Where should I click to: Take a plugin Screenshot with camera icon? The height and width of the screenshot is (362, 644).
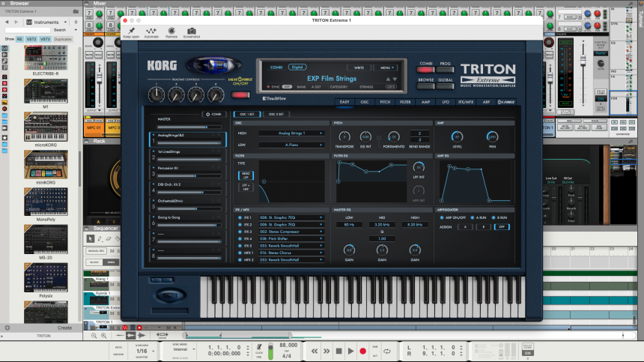coord(192,31)
